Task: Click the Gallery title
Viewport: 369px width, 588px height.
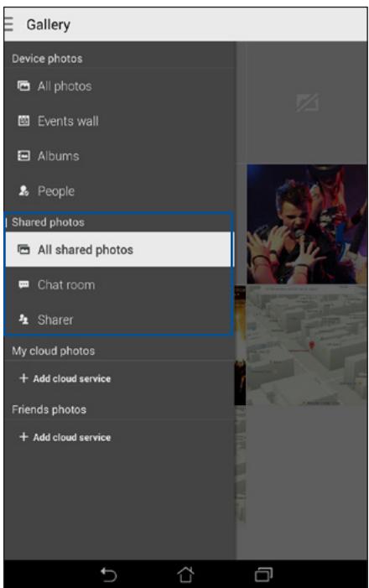Action: [48, 25]
